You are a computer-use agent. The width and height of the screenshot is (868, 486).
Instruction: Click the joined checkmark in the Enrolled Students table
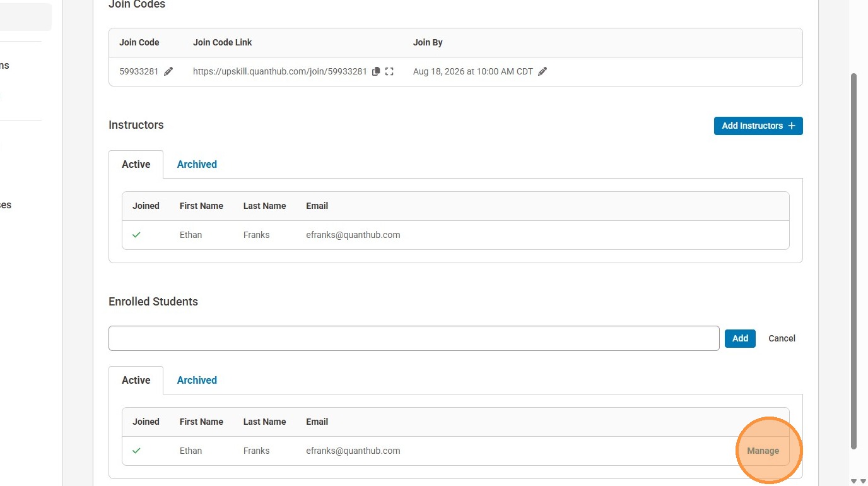pyautogui.click(x=136, y=451)
